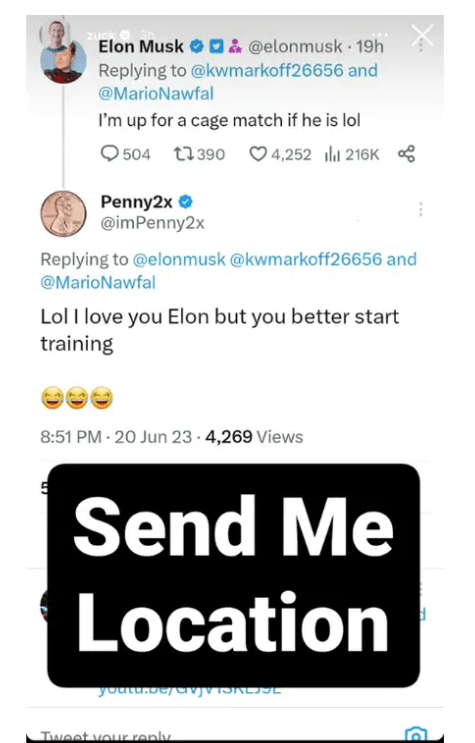
Task: Tap the share icon on Elon's tweet
Action: (407, 154)
